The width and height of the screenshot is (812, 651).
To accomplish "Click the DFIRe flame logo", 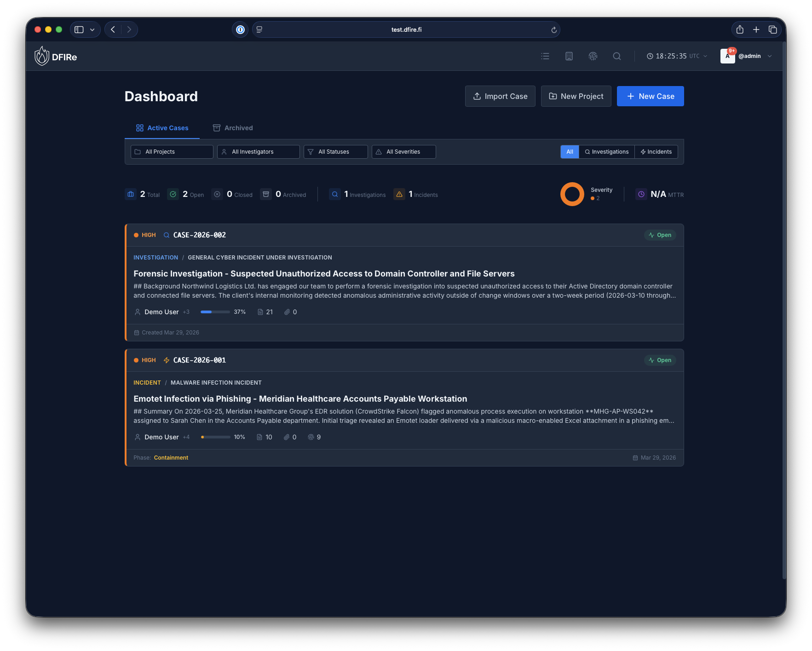I will pos(42,56).
